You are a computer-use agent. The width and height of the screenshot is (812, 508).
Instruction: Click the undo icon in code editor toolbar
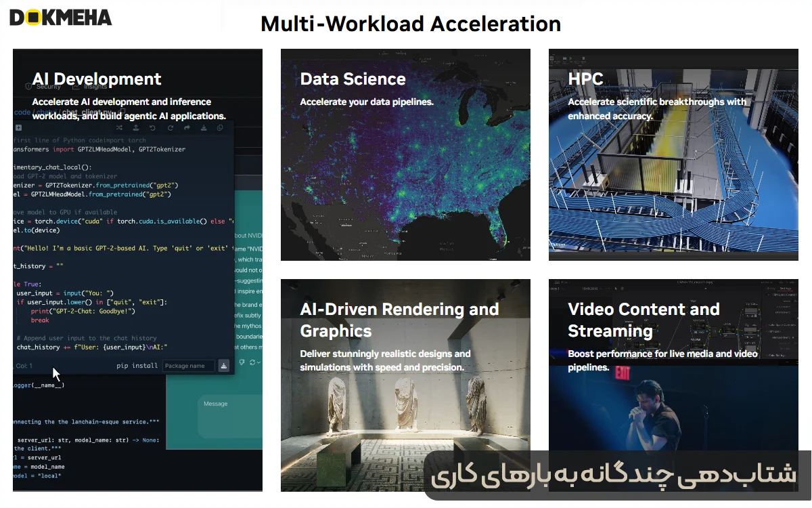[153, 127]
